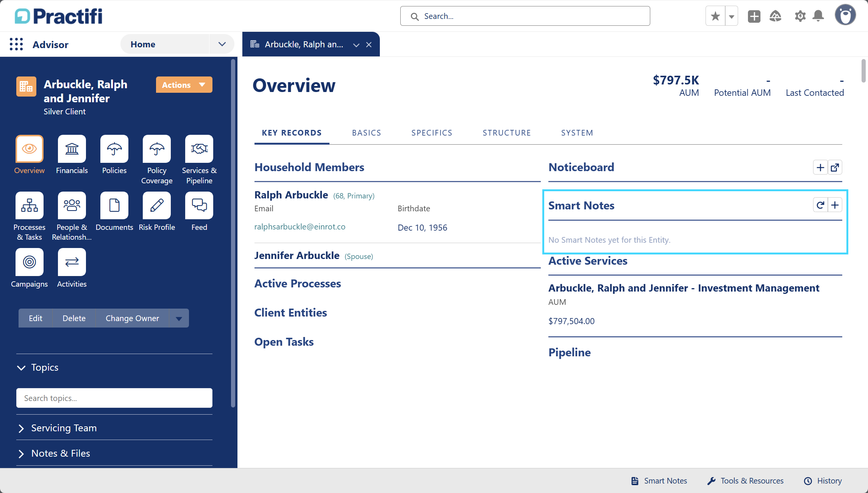Screen dimensions: 868x493
Task: Open Noticeboard in external view
Action: [x=835, y=167]
